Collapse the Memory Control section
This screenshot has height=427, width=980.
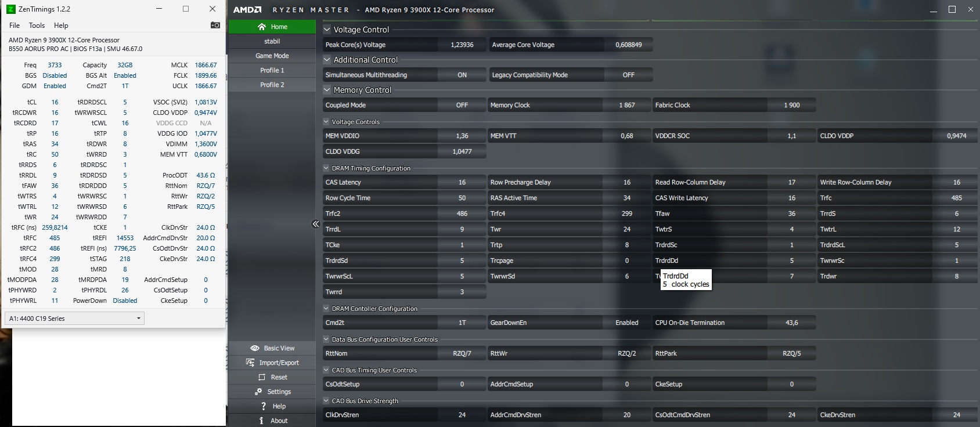click(327, 90)
